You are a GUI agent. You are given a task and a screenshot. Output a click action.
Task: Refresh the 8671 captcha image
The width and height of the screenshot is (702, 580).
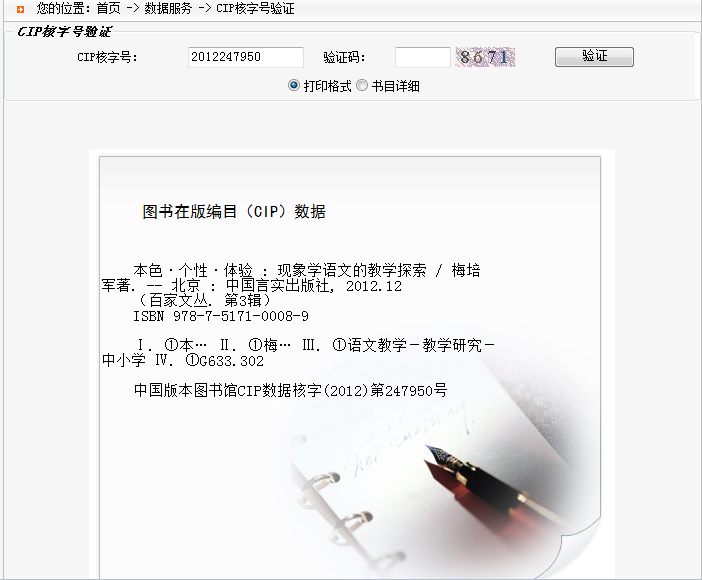[485, 57]
